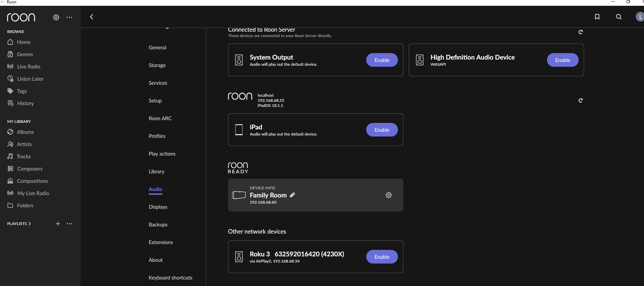Switch to the Storage settings tab

click(157, 65)
